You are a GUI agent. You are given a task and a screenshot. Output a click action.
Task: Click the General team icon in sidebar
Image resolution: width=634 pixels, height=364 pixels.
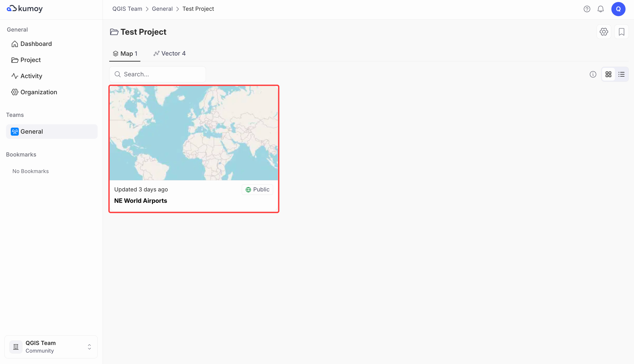click(x=15, y=131)
